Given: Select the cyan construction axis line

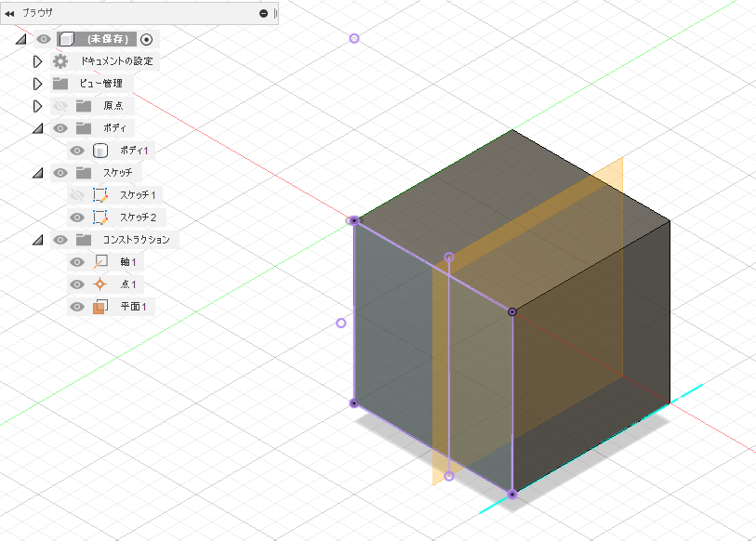Looking at the screenshot, I should 590,449.
